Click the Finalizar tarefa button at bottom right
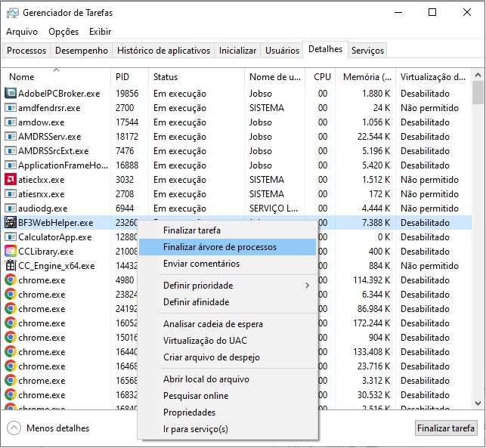 [446, 428]
